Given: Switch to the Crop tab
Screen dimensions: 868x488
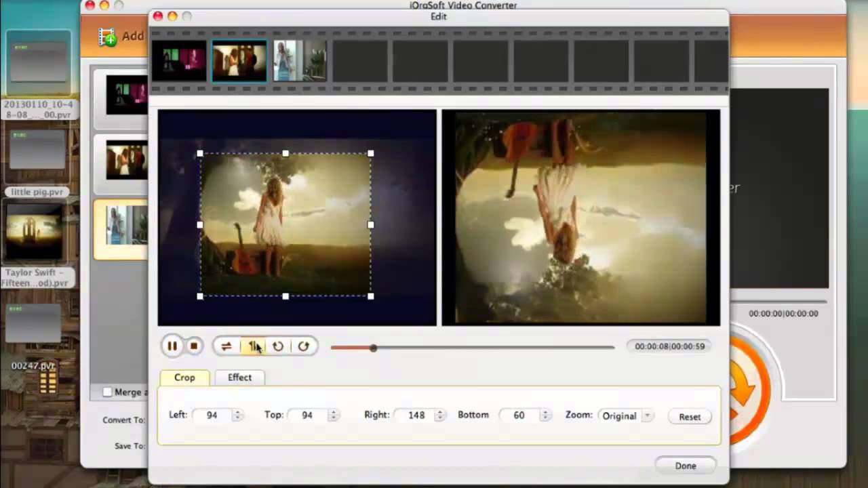Looking at the screenshot, I should 184,378.
